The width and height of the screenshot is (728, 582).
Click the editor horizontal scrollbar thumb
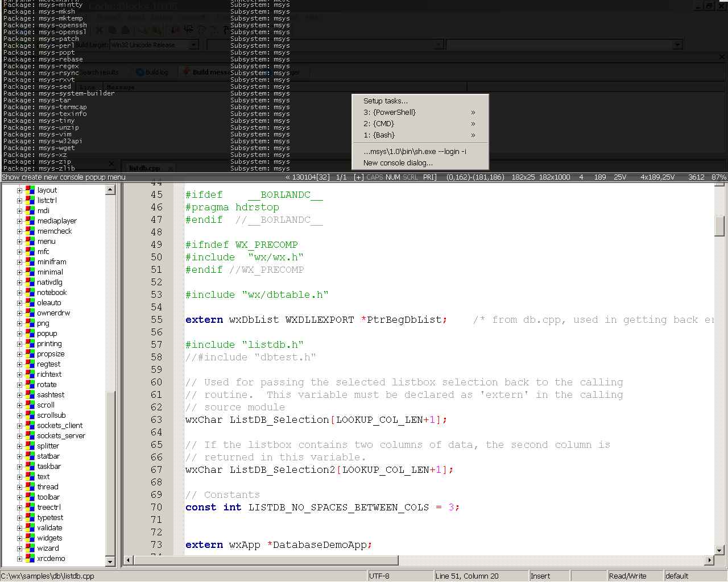[266, 560]
